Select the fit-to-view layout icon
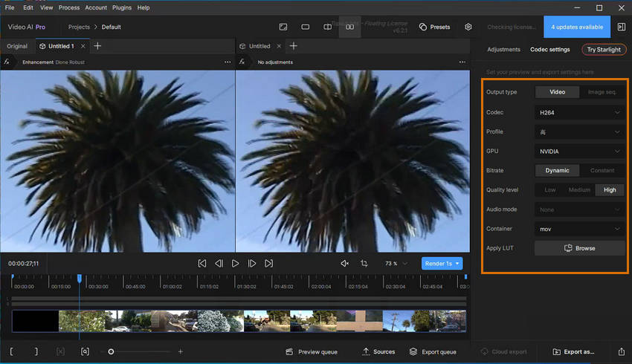 click(283, 27)
